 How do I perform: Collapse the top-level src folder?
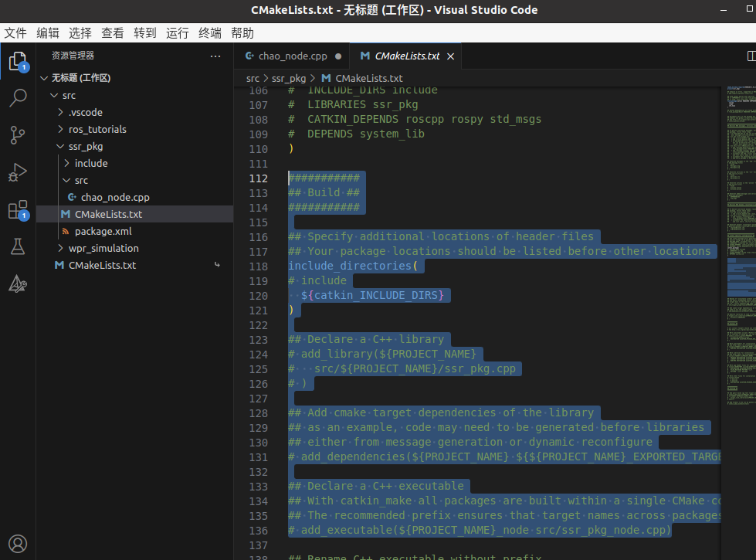pyautogui.click(x=55, y=96)
